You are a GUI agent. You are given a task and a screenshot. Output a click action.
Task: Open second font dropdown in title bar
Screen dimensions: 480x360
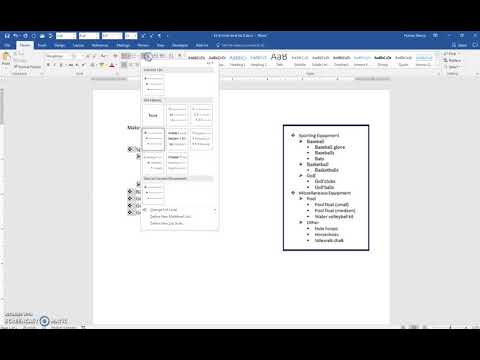89,36
